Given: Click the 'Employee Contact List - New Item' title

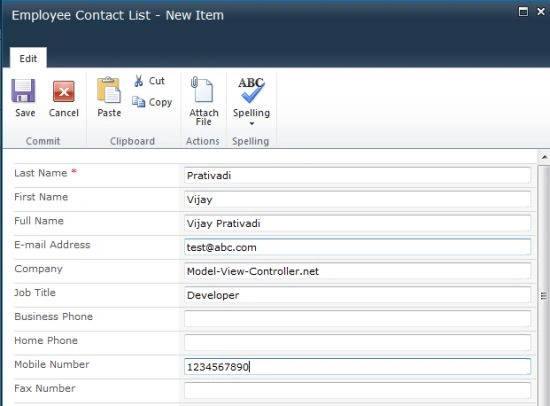Looking at the screenshot, I should (118, 15).
